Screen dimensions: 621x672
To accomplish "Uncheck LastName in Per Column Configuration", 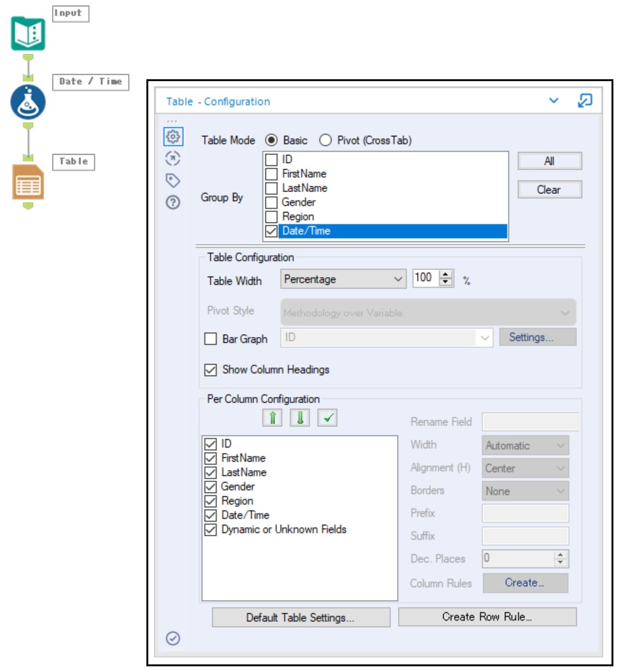I will [x=211, y=472].
